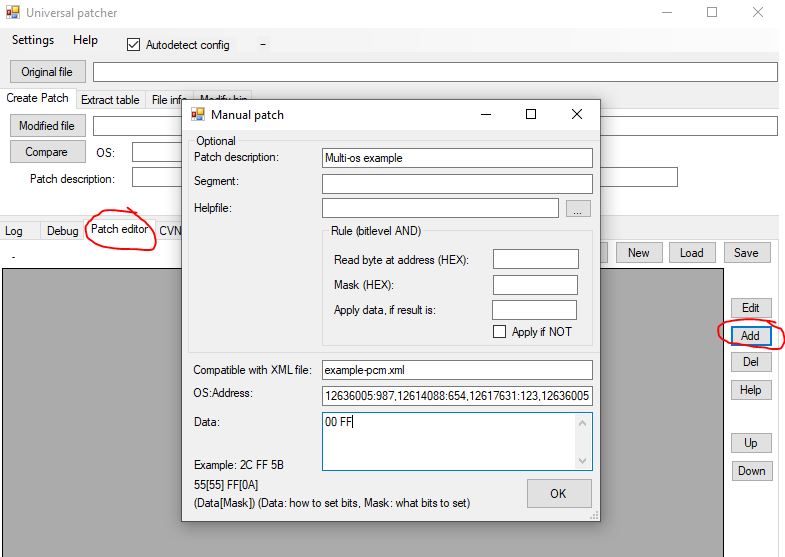Click Data box scroll up arrow

coord(582,423)
